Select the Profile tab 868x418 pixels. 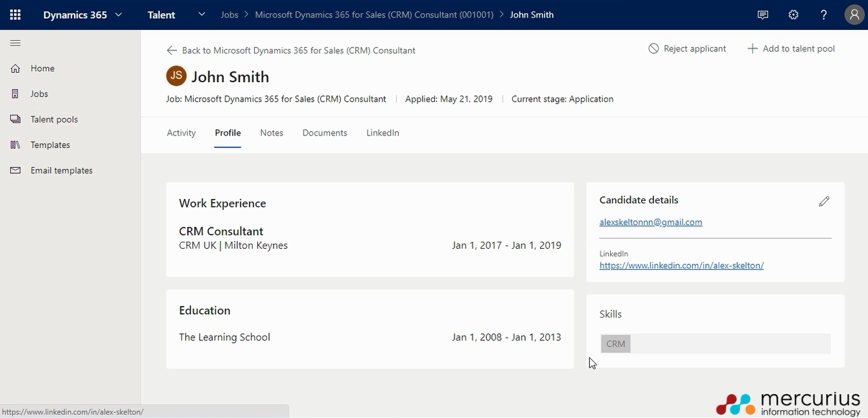(228, 133)
